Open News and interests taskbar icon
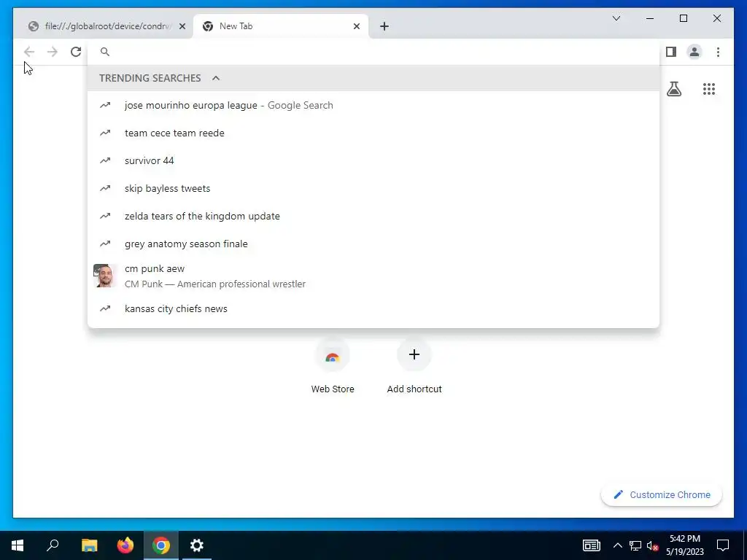The height and width of the screenshot is (560, 747). coord(591,545)
